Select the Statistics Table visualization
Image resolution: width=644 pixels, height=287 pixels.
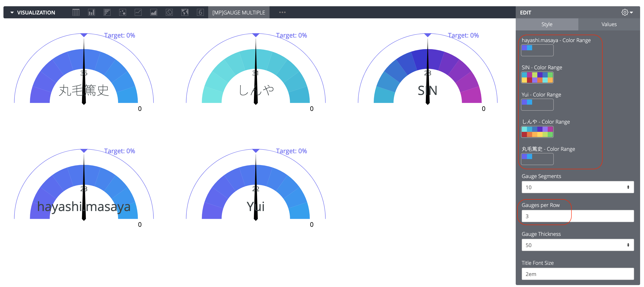[x=76, y=12]
